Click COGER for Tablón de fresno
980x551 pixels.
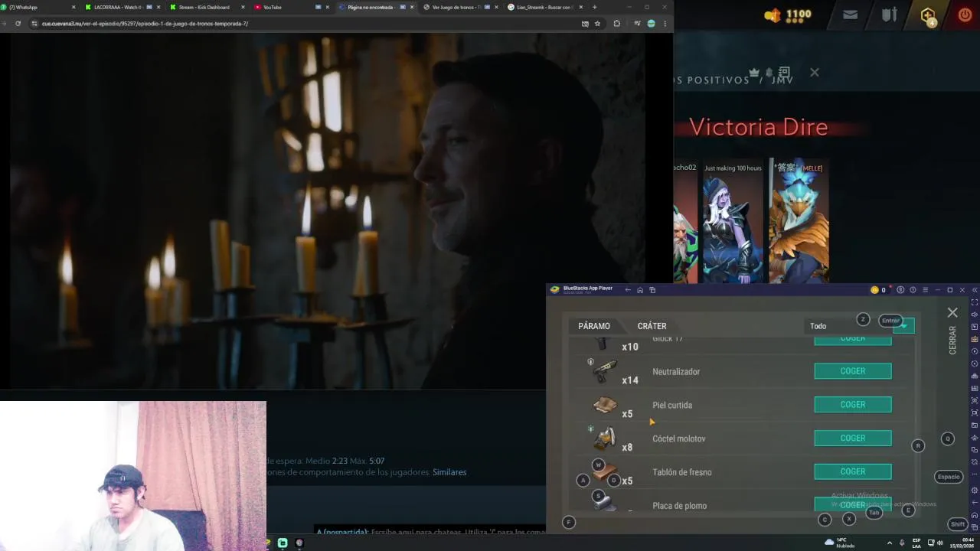[853, 472]
